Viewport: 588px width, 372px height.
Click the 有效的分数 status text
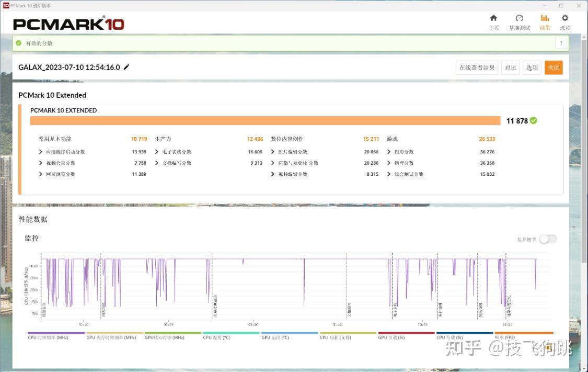39,43
